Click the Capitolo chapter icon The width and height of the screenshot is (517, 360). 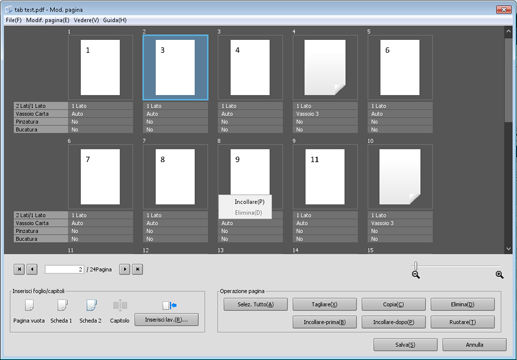(120, 305)
